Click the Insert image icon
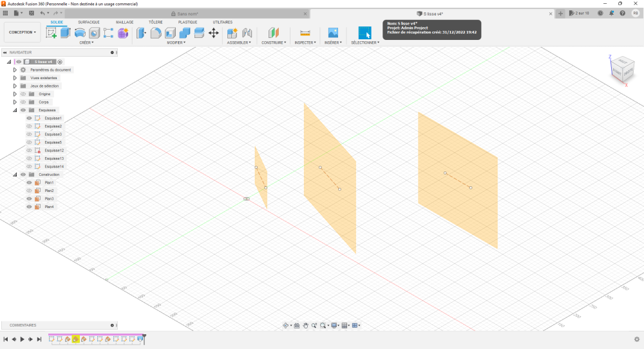This screenshot has height=349, width=644. pyautogui.click(x=333, y=33)
